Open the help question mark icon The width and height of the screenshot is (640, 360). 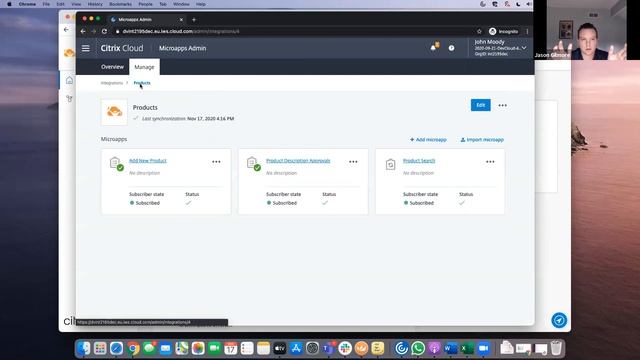point(451,48)
